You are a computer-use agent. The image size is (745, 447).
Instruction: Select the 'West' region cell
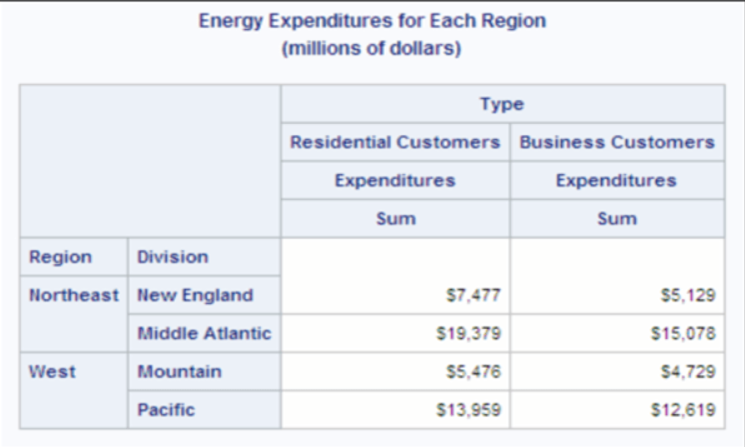[x=52, y=372]
